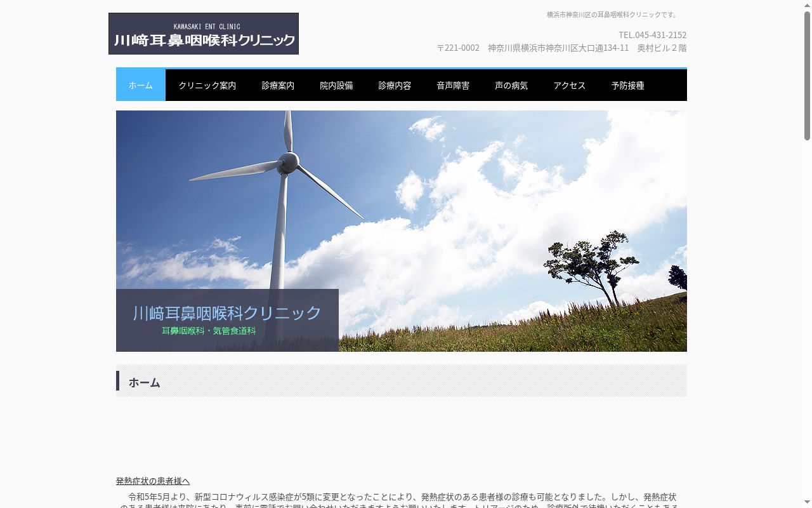Screen dimensions: 812x508
Task: Click the 川﨑耳鼻咽喉科クリニック logo banner
Action: (x=204, y=34)
